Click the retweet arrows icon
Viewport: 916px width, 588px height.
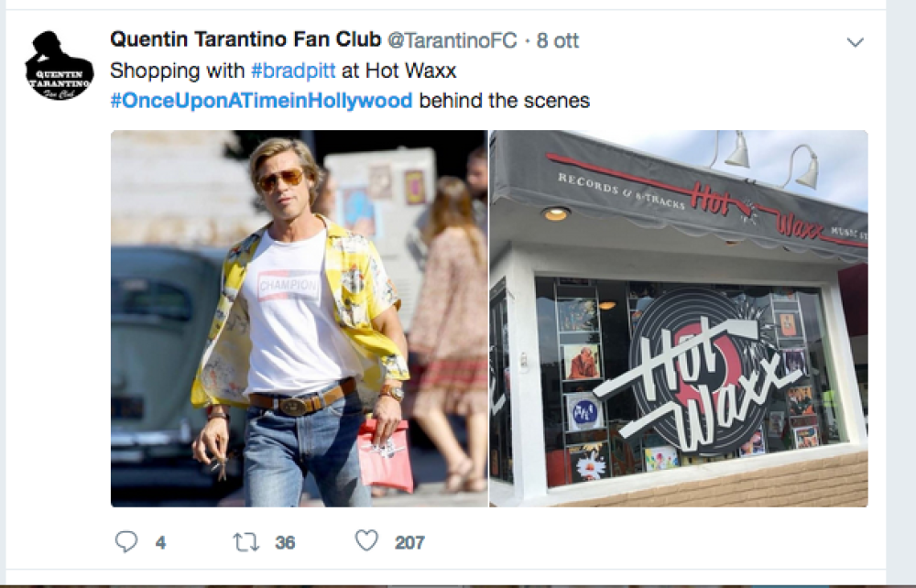coord(245,542)
